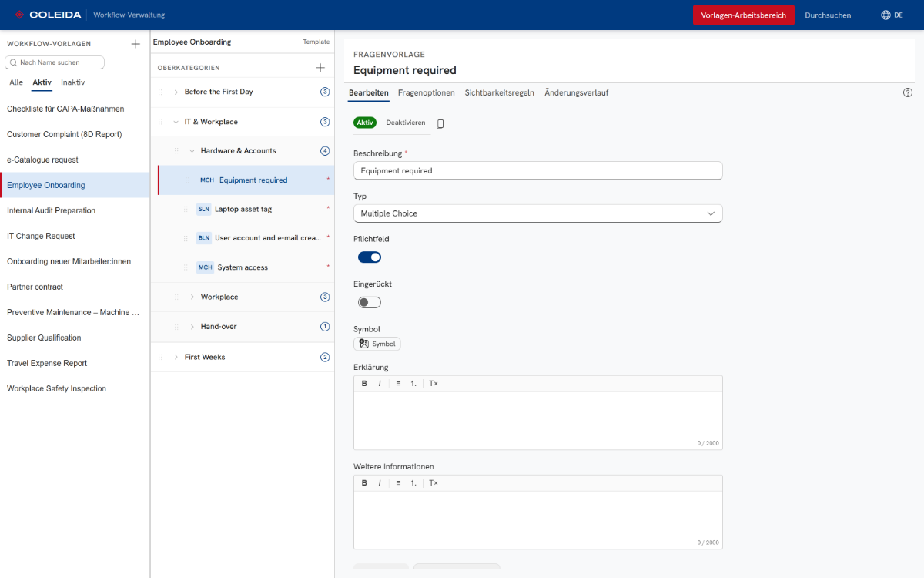Expand Workplace subcategory
The width and height of the screenshot is (924, 578).
pos(192,297)
